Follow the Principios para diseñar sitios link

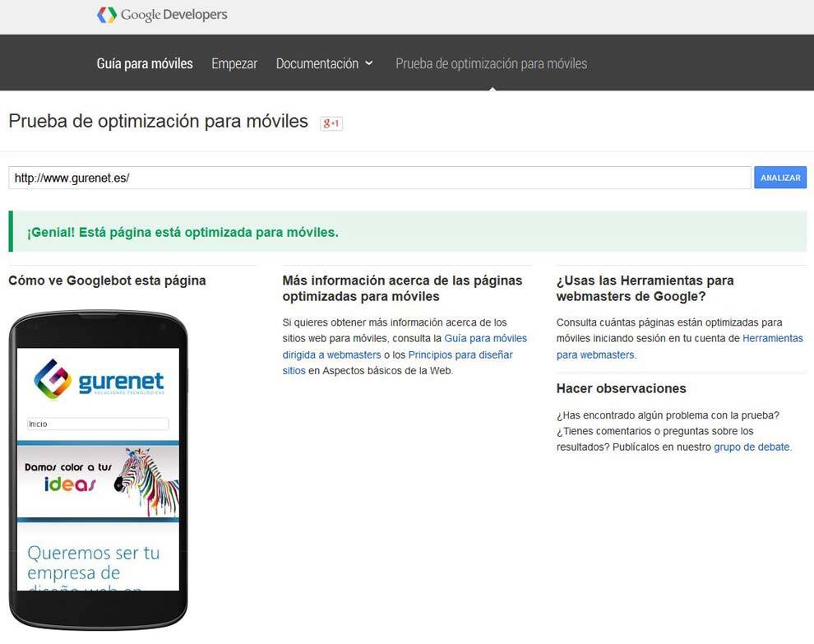[460, 354]
